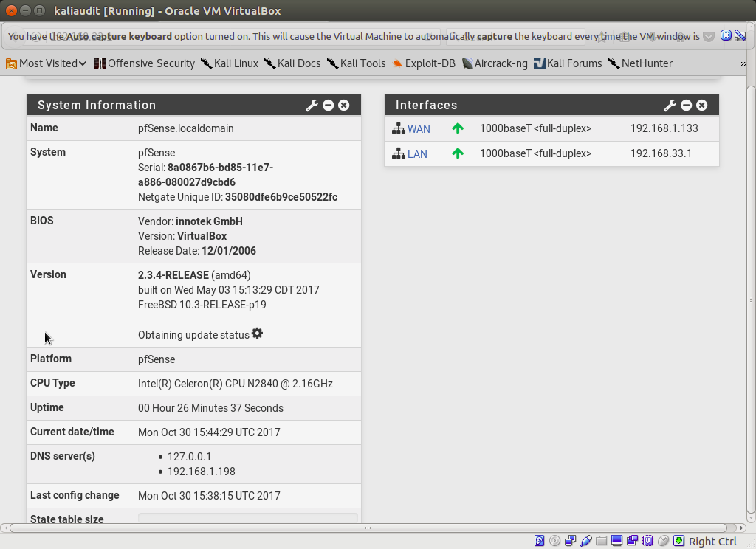
Task: Click the LAN network interface icon
Action: pyautogui.click(x=398, y=153)
